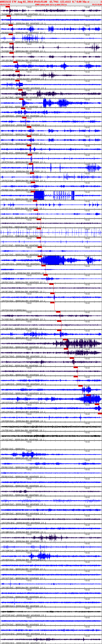
Task: Click the RMS noise scaling note
Action: (51, 4)
